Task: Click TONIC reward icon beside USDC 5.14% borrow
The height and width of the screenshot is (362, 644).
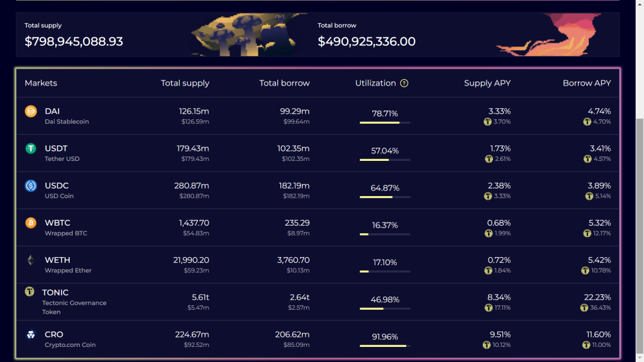Action: (589, 196)
